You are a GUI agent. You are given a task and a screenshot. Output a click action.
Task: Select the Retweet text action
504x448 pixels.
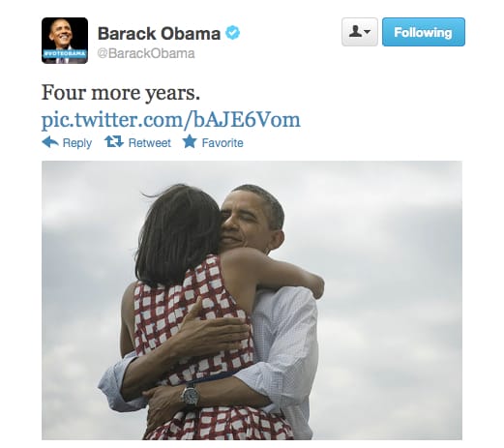[150, 142]
